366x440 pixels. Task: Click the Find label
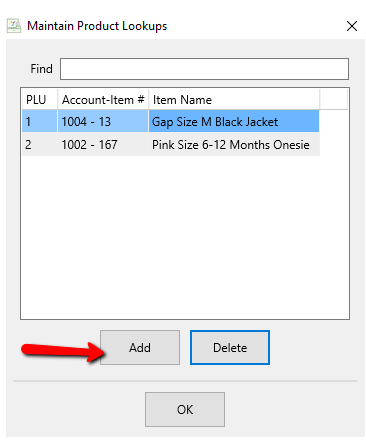(41, 69)
